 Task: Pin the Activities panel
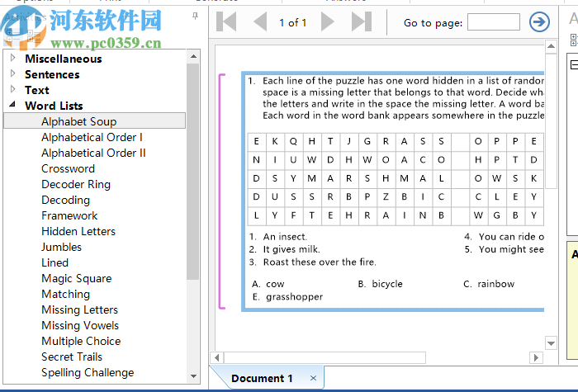(x=195, y=16)
